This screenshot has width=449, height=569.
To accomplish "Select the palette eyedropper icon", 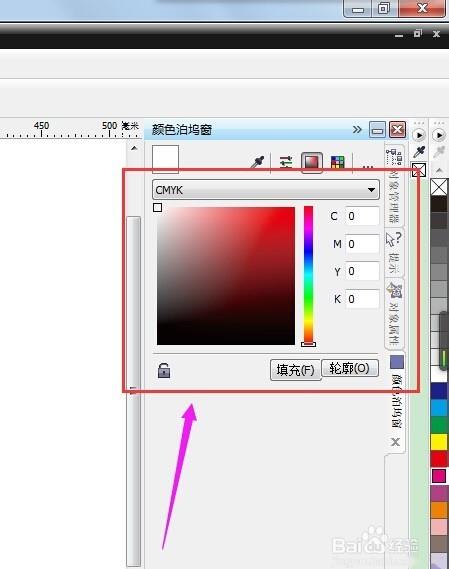I will (419, 152).
